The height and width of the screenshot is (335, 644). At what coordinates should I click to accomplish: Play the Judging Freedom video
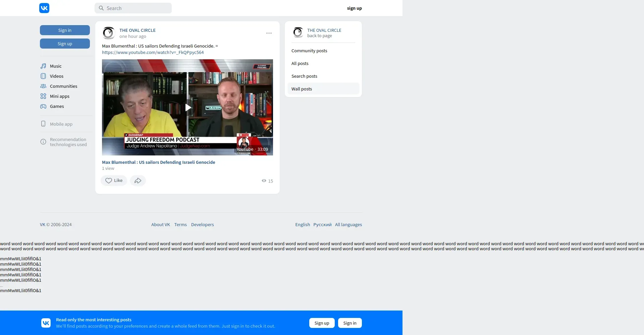click(x=188, y=108)
